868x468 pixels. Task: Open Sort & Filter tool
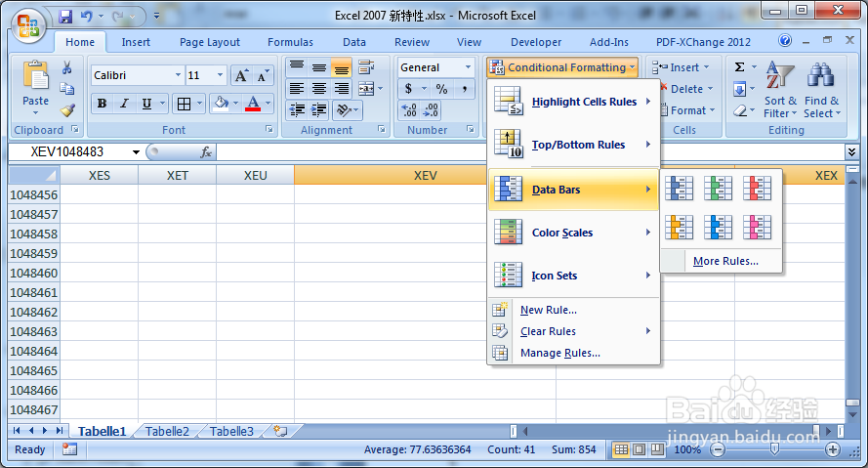(780, 90)
